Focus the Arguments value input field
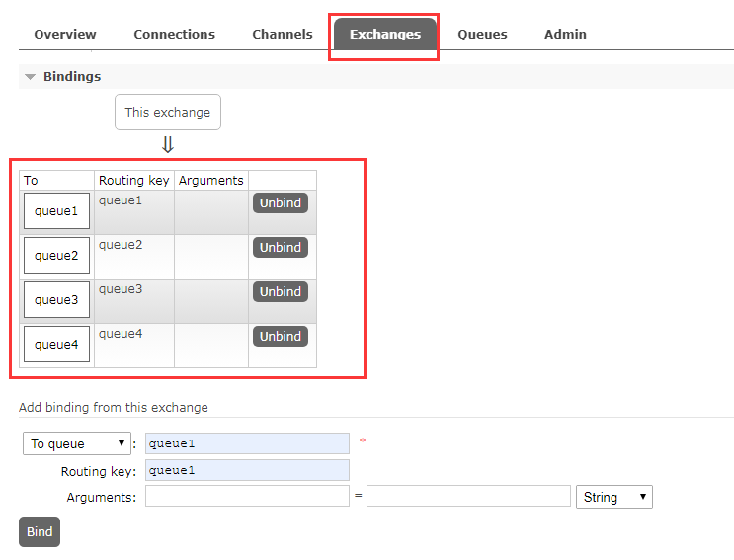This screenshot has width=734, height=560. click(468, 496)
